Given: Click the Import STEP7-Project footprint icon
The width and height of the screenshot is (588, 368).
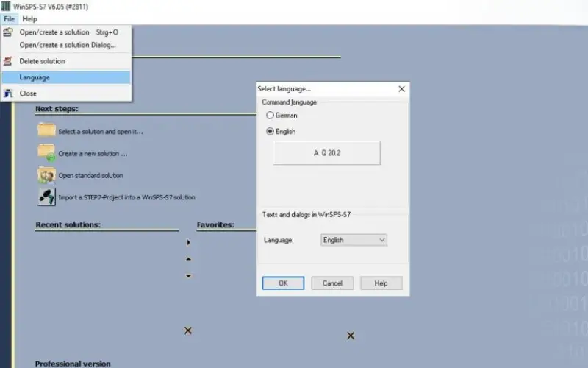Looking at the screenshot, I should (x=46, y=197).
